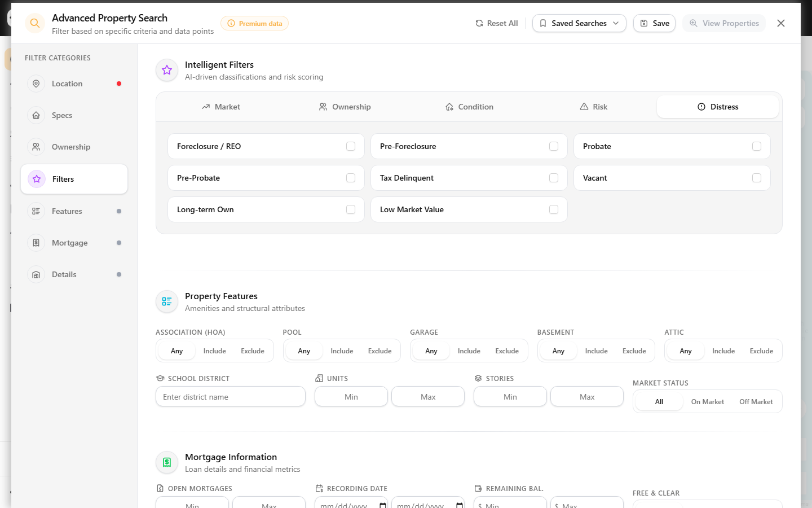
Task: Click the Units Min field
Action: point(351,397)
